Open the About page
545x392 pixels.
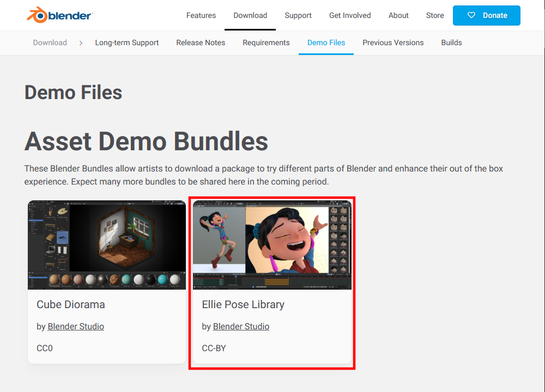coord(398,15)
